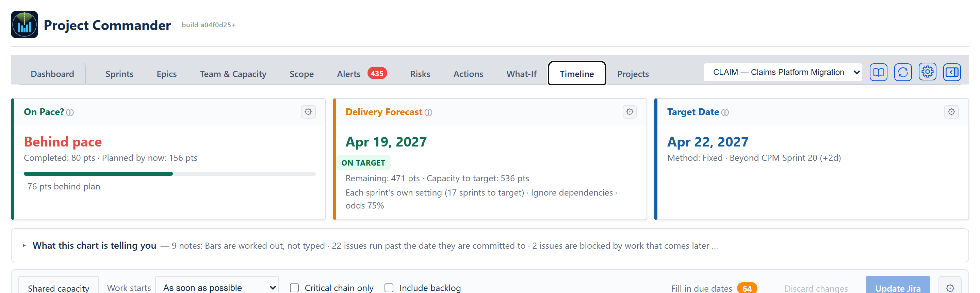Open the Actions tab
The width and height of the screenshot is (980, 293).
(468, 74)
